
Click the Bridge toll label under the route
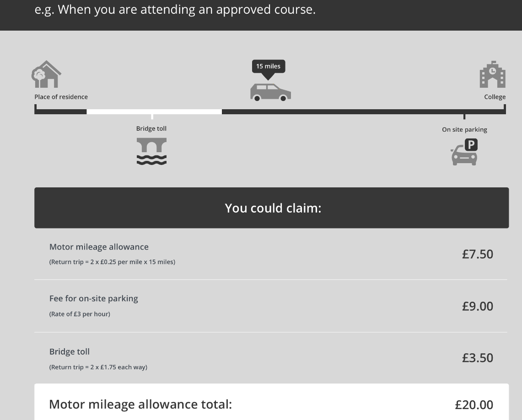(151, 129)
